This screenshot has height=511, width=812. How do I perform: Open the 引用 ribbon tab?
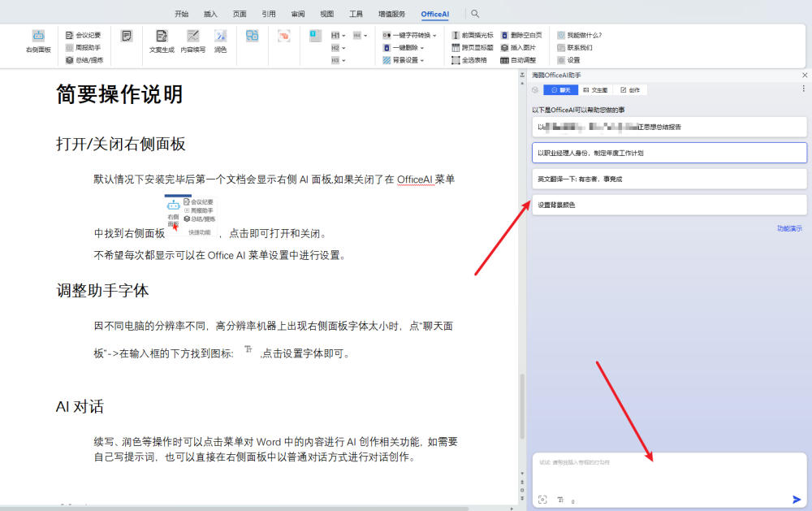point(268,14)
